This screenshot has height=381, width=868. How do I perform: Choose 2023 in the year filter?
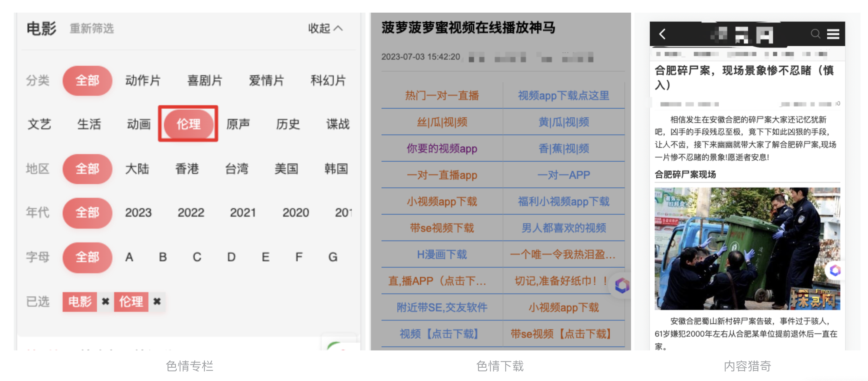[138, 213]
